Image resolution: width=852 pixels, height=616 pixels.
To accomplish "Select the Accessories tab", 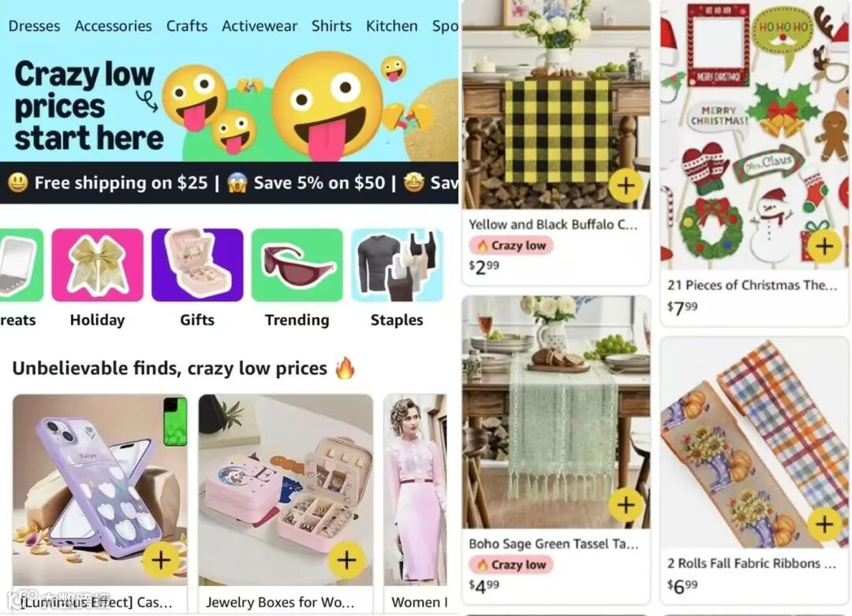I will pyautogui.click(x=113, y=26).
